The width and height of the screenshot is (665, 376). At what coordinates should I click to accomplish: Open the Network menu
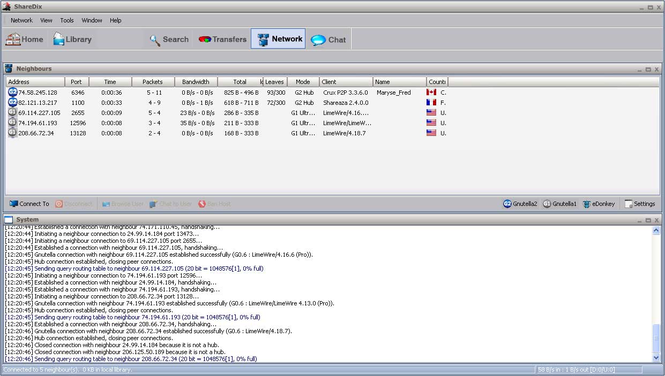pos(21,20)
